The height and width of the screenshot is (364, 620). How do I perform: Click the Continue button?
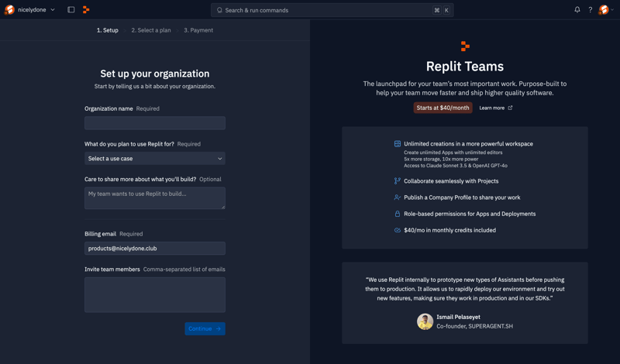(x=205, y=329)
